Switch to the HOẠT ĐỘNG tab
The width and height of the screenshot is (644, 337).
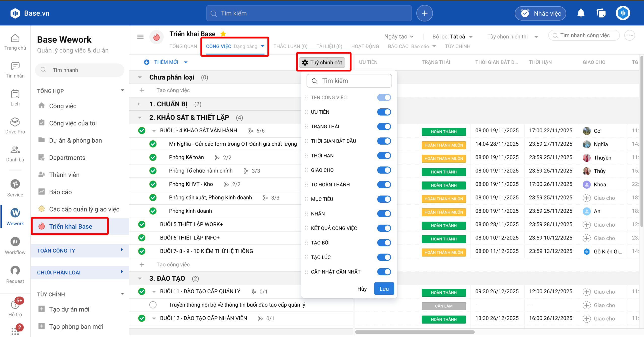365,46
